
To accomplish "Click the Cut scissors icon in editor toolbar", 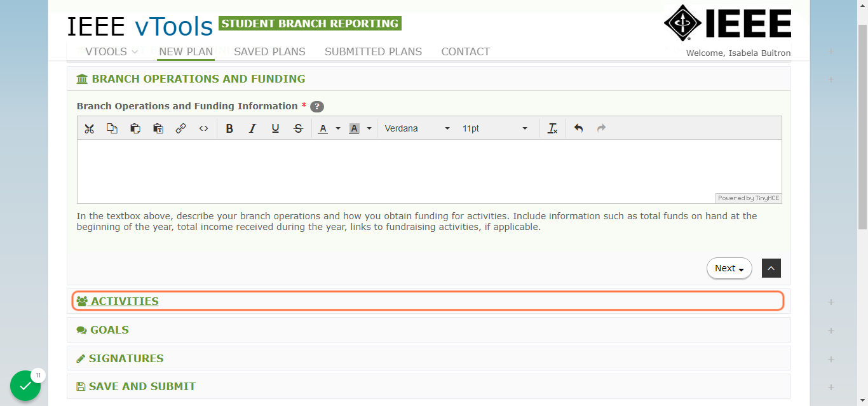I will 89,128.
